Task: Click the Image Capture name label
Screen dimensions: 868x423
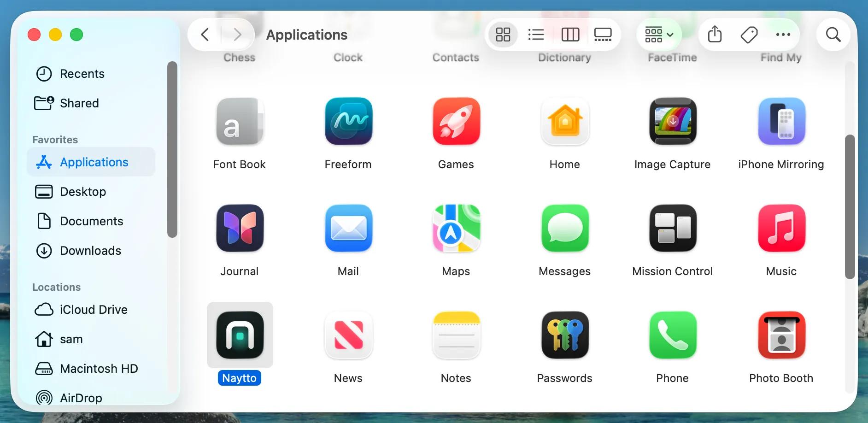Action: click(x=673, y=164)
